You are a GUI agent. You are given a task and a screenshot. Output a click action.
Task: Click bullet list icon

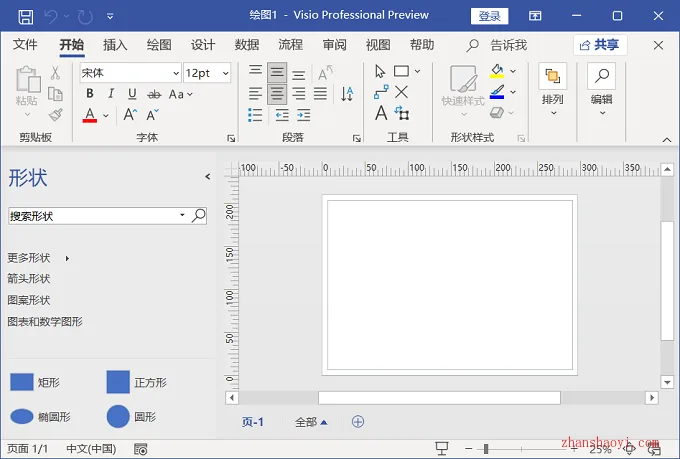pos(255,115)
